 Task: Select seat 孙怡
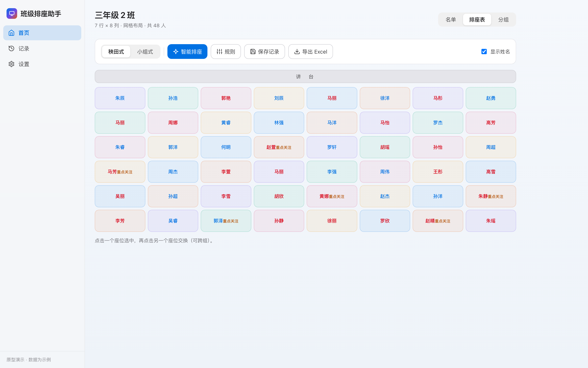[438, 147]
